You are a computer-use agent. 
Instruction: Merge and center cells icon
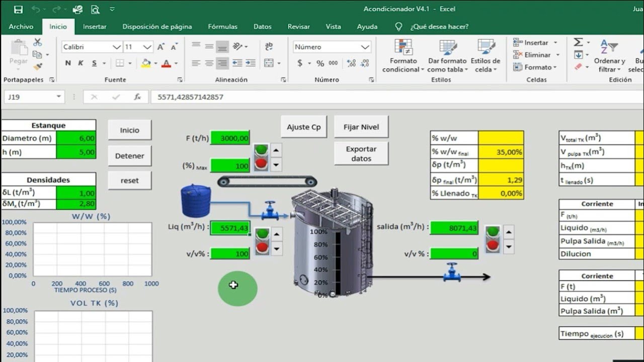[x=269, y=63]
